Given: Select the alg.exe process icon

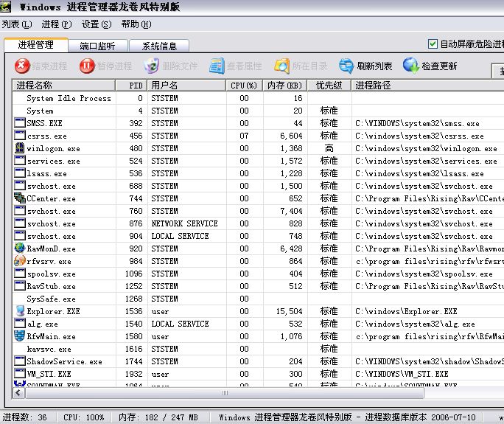Looking at the screenshot, I should click(20, 323).
